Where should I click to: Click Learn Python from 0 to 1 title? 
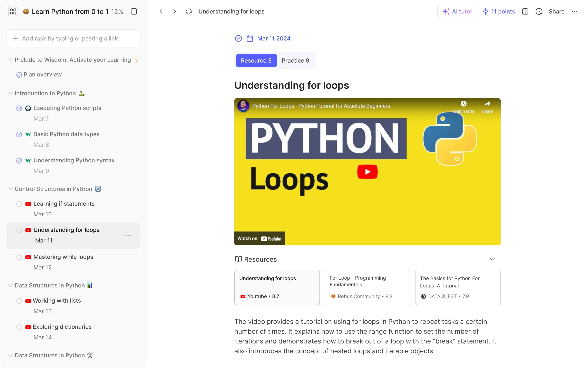[x=70, y=11]
